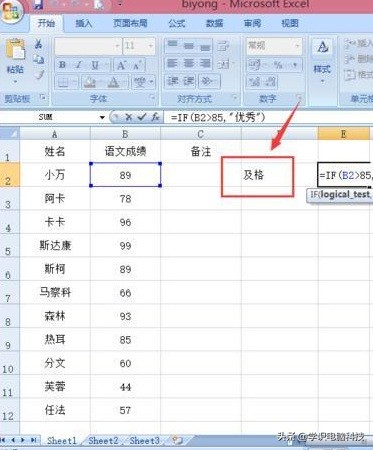Select column C header

201,134
